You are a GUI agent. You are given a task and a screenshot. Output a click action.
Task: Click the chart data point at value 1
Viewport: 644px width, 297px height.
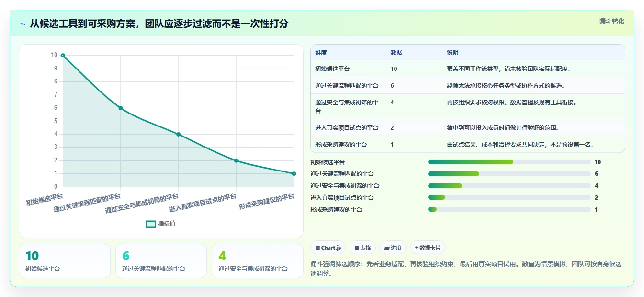(294, 173)
